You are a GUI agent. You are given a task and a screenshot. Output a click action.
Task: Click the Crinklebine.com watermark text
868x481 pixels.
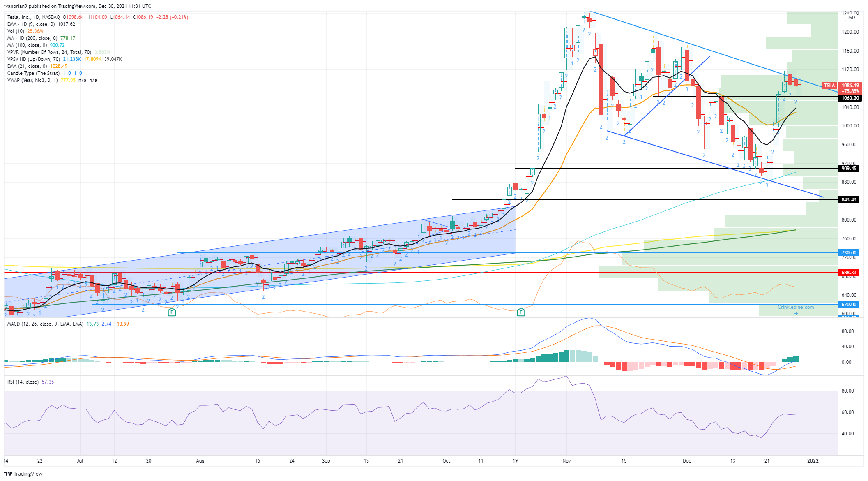(796, 307)
